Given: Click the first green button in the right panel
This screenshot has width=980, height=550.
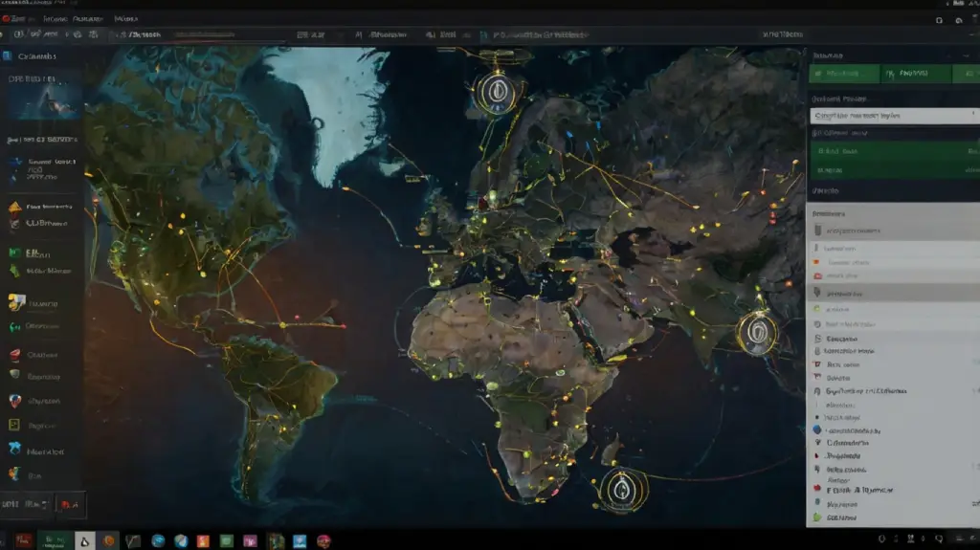Looking at the screenshot, I should pos(842,74).
